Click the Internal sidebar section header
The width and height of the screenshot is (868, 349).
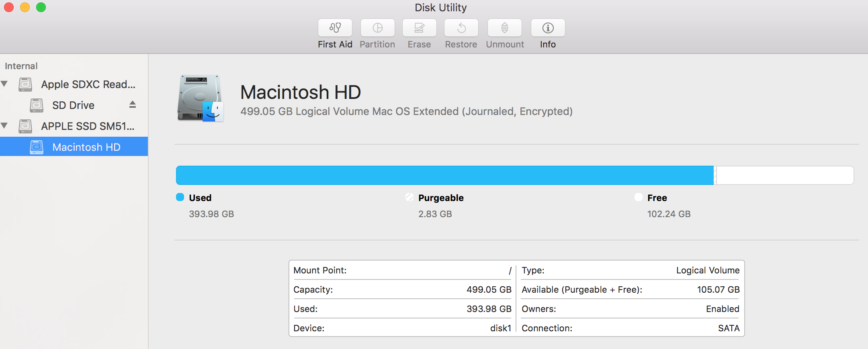21,66
